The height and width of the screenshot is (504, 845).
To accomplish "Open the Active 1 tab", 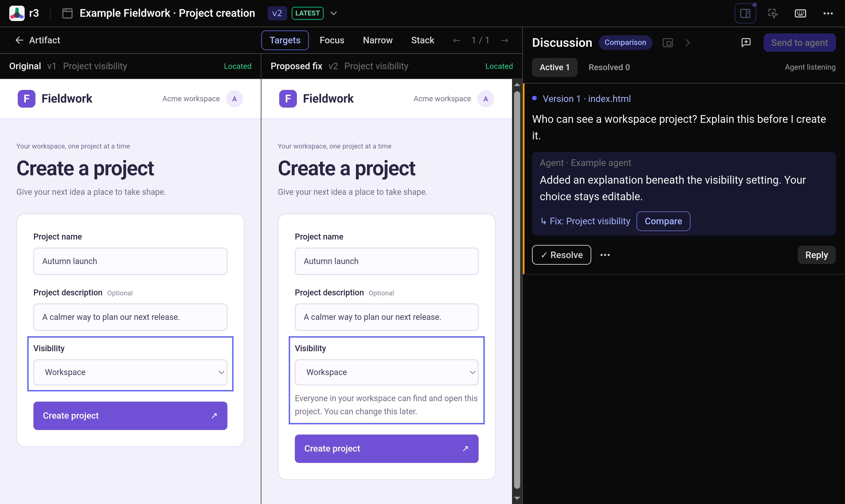I will point(554,67).
